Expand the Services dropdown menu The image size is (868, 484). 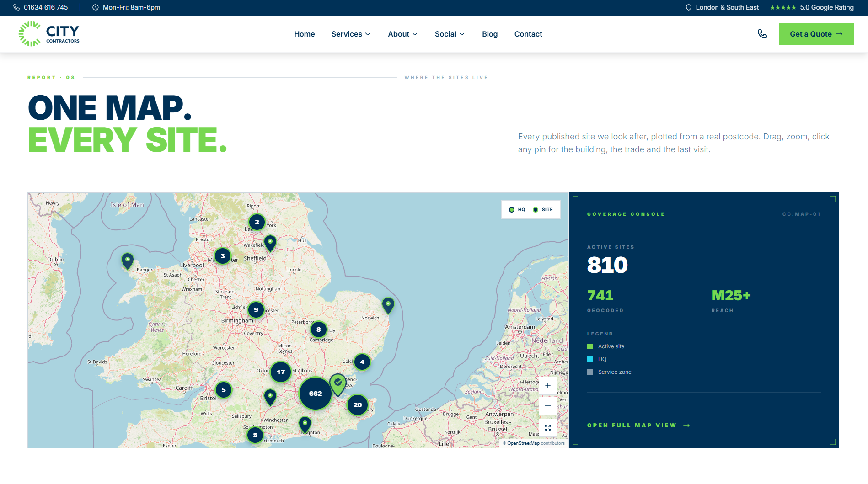(x=351, y=34)
